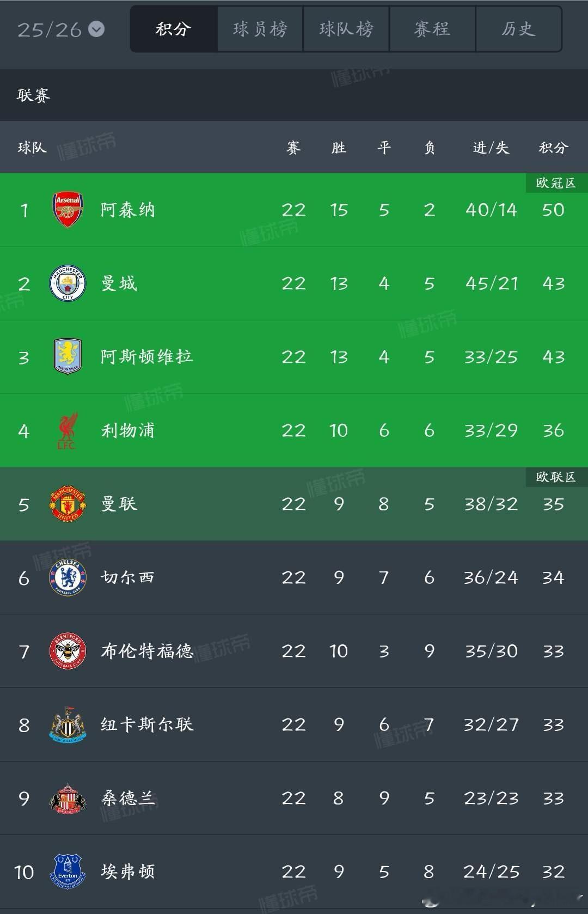Click the Manchester City club crest
The image size is (588, 914).
click(68, 283)
